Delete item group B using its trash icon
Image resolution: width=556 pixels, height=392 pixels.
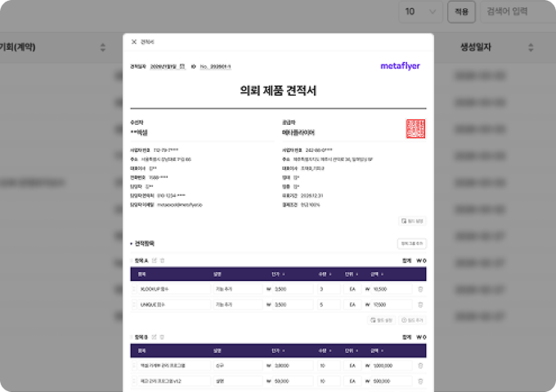click(162, 337)
